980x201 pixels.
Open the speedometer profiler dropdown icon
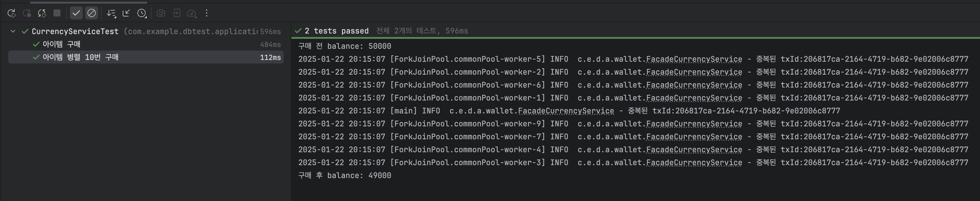coord(192,13)
